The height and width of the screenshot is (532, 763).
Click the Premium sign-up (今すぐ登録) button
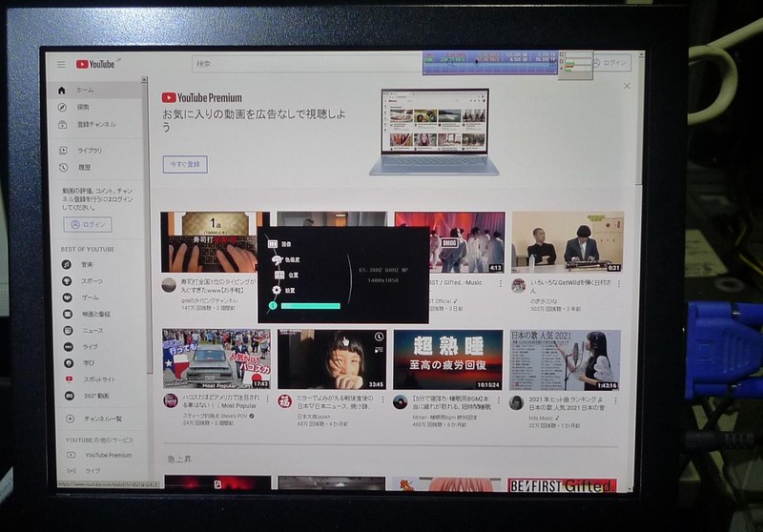(x=185, y=164)
